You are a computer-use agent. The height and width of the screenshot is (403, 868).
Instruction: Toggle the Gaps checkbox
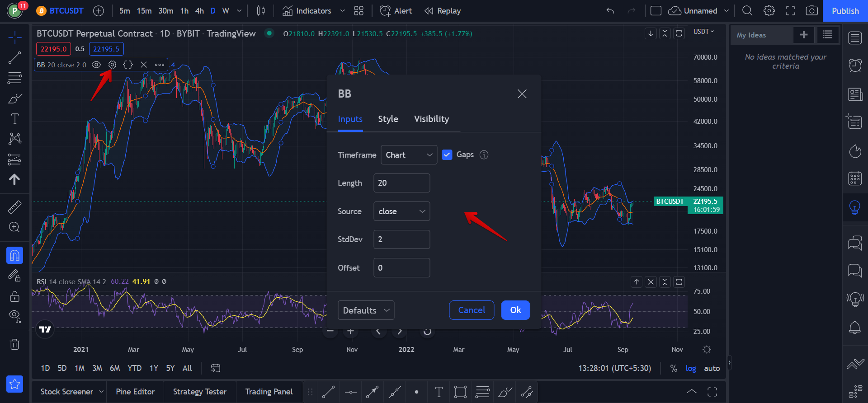(x=447, y=155)
